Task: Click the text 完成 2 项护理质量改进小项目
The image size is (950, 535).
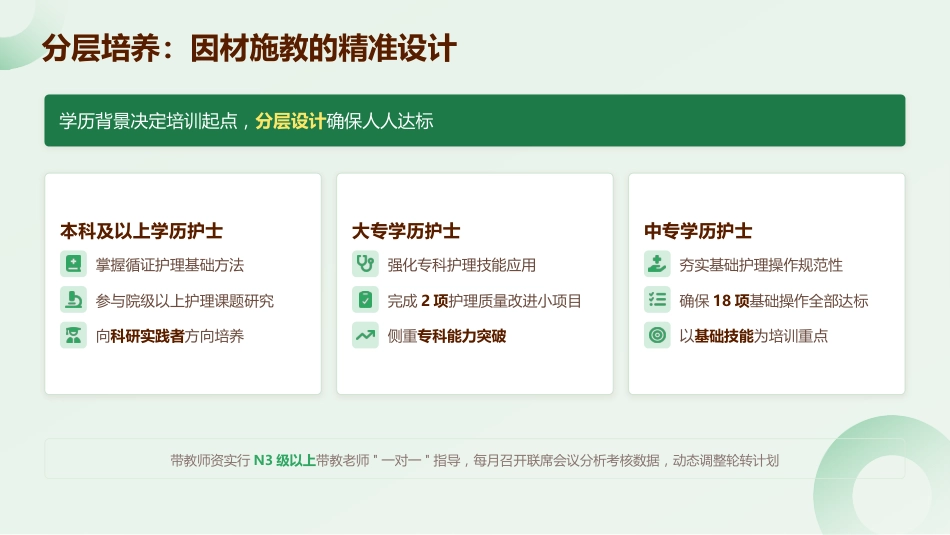Action: pos(485,301)
